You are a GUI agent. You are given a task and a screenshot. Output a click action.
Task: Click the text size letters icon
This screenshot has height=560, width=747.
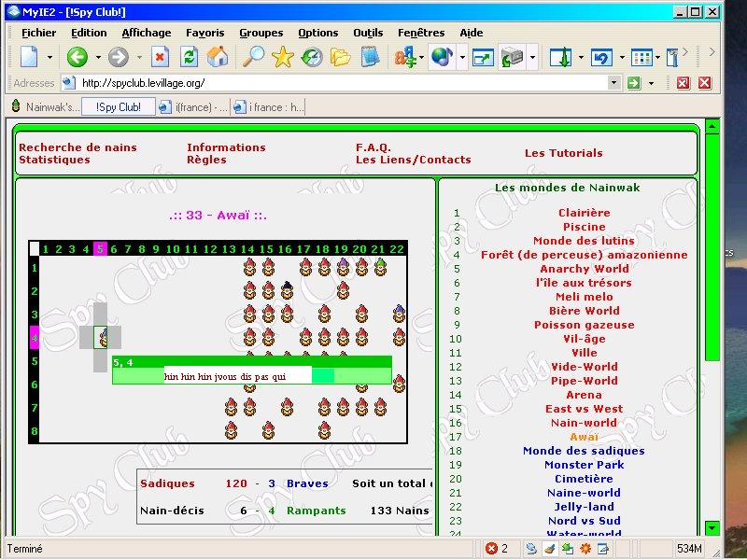click(405, 57)
